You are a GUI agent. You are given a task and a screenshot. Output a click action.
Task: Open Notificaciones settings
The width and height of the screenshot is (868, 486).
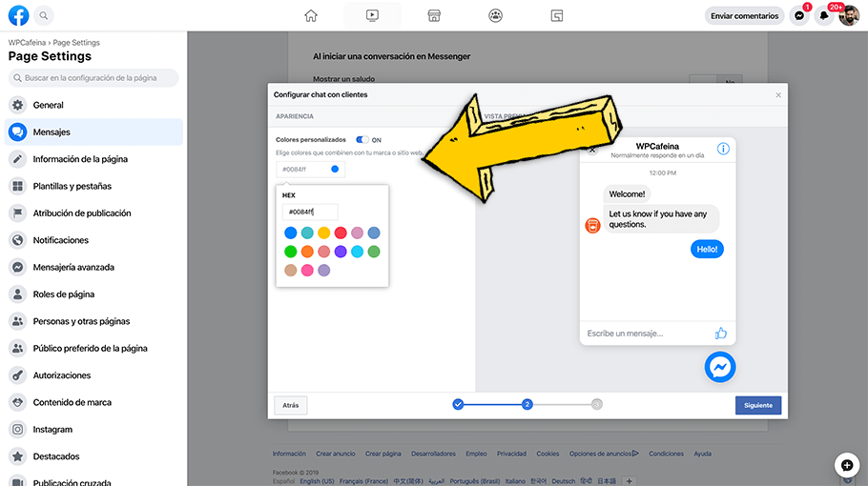[93, 240]
